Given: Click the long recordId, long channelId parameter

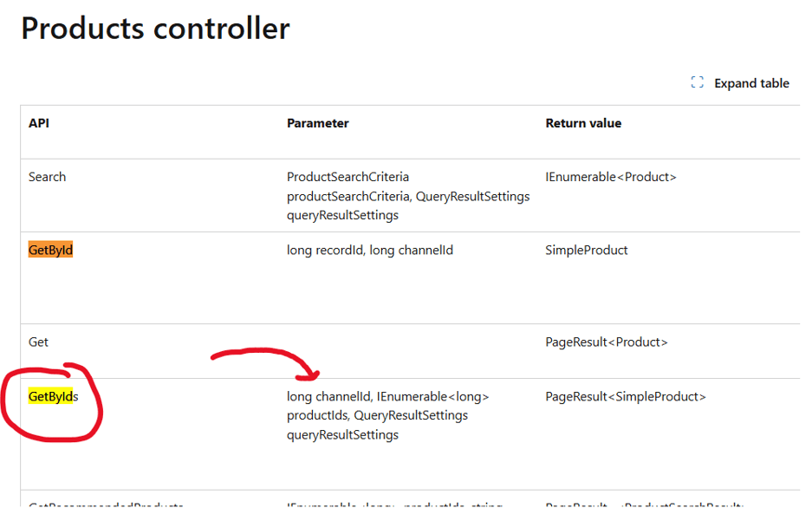Looking at the screenshot, I should tap(370, 251).
